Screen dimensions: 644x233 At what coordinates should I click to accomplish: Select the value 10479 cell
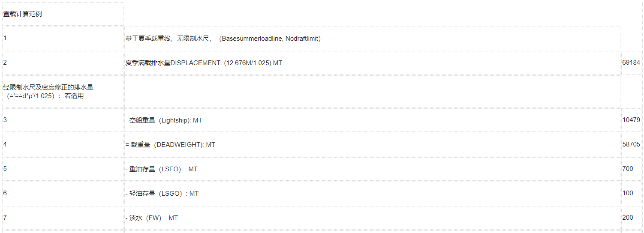[631, 120]
